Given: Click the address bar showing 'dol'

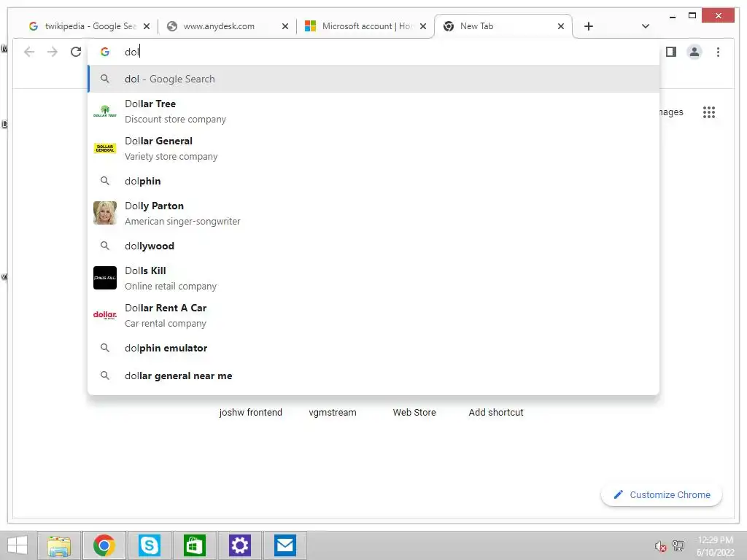Looking at the screenshot, I should 373,52.
